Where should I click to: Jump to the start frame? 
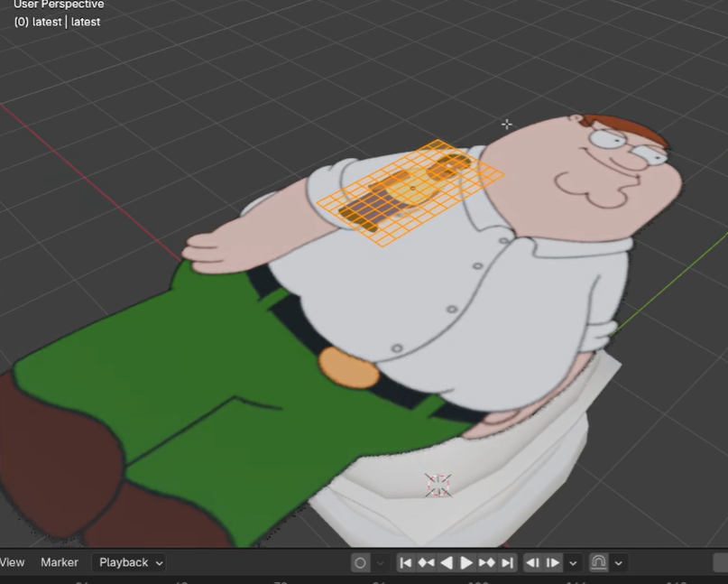pos(405,563)
